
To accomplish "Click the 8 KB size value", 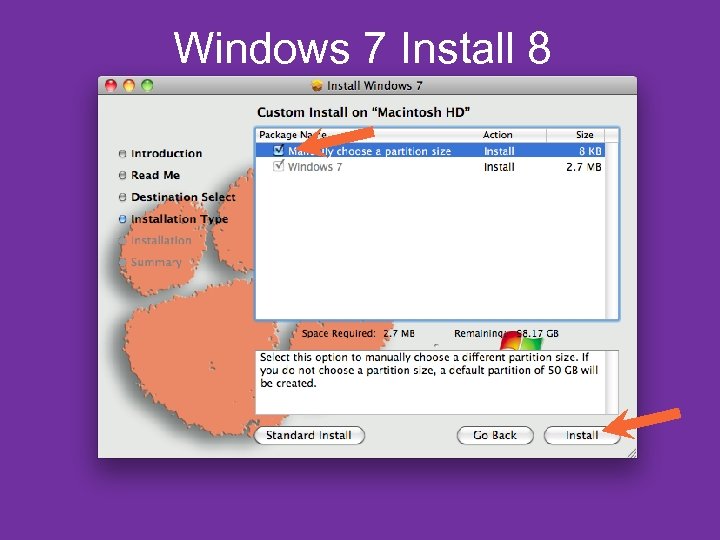I will 590,151.
